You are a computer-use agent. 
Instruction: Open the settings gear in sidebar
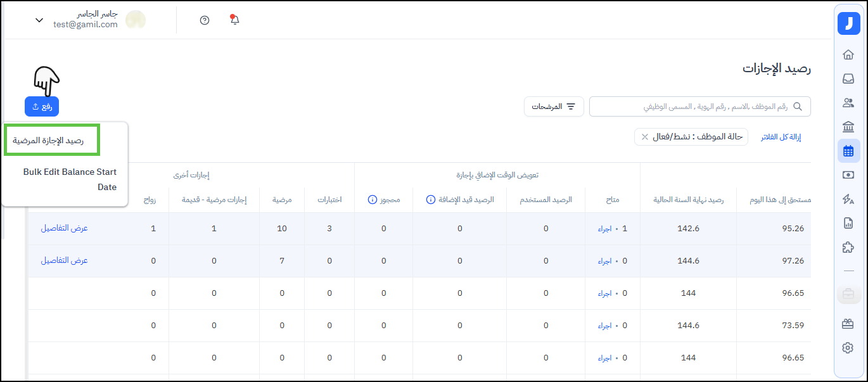pos(848,348)
